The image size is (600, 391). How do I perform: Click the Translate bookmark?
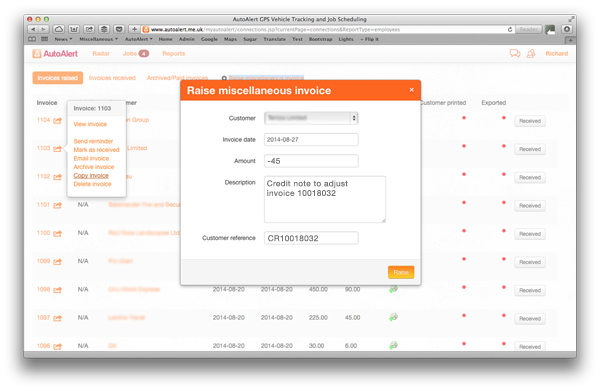coord(274,39)
